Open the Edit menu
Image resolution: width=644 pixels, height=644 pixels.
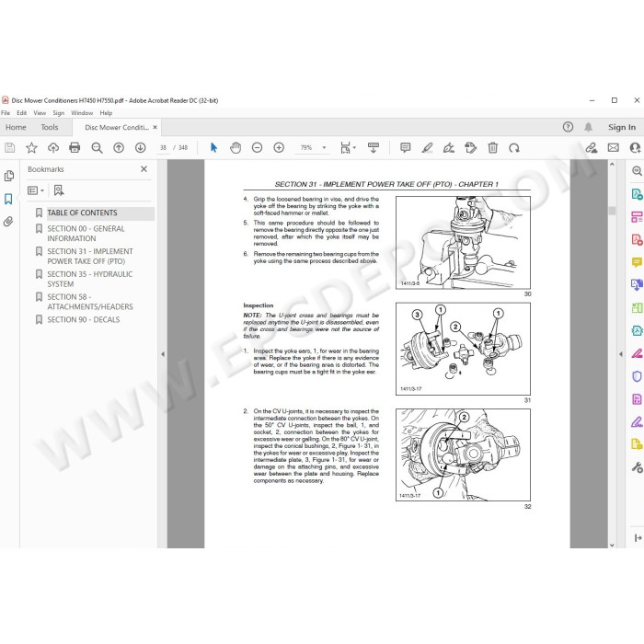tap(21, 113)
